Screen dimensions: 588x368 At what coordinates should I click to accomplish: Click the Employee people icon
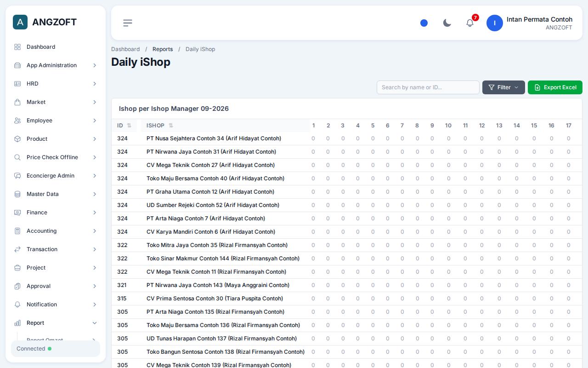click(x=17, y=121)
